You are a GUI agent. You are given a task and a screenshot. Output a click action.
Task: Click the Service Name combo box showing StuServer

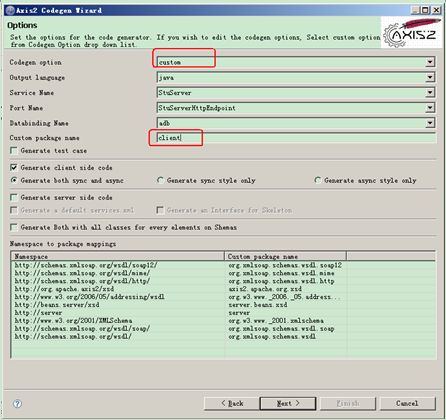pyautogui.click(x=296, y=92)
